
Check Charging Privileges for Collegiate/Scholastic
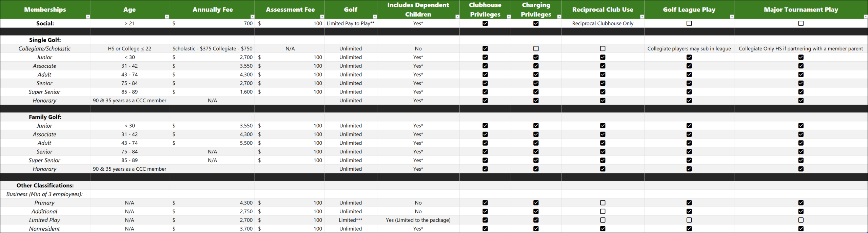tap(536, 49)
